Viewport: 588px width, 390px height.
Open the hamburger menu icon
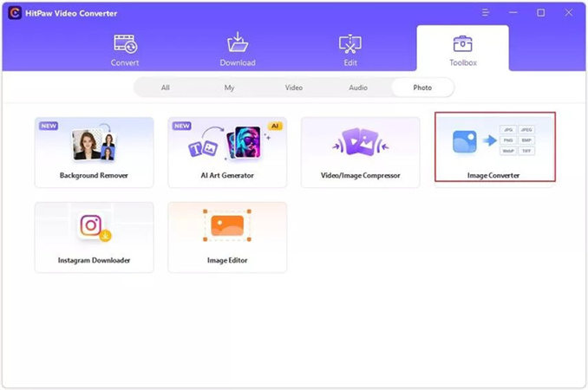[486, 13]
